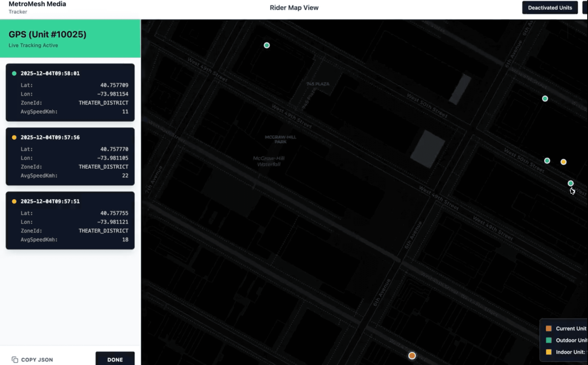This screenshot has width=588, height=365.
Task: Click the 745 PLAZA map label
Action: pyautogui.click(x=318, y=84)
